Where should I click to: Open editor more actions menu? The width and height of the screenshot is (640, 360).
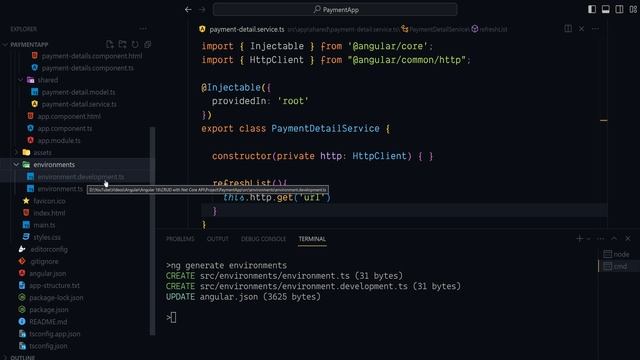pos(595,29)
